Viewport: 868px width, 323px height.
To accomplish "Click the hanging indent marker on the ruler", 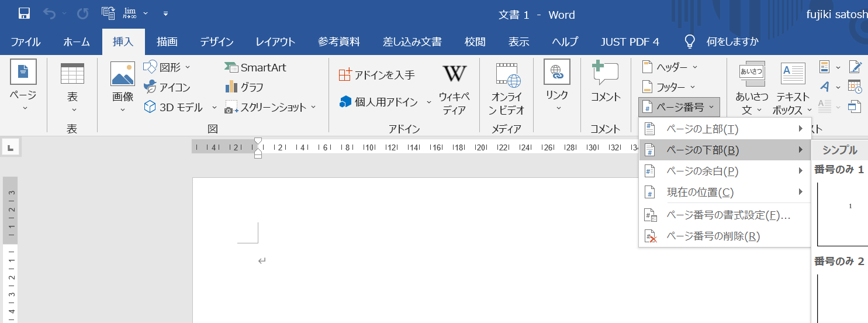I will click(x=258, y=152).
